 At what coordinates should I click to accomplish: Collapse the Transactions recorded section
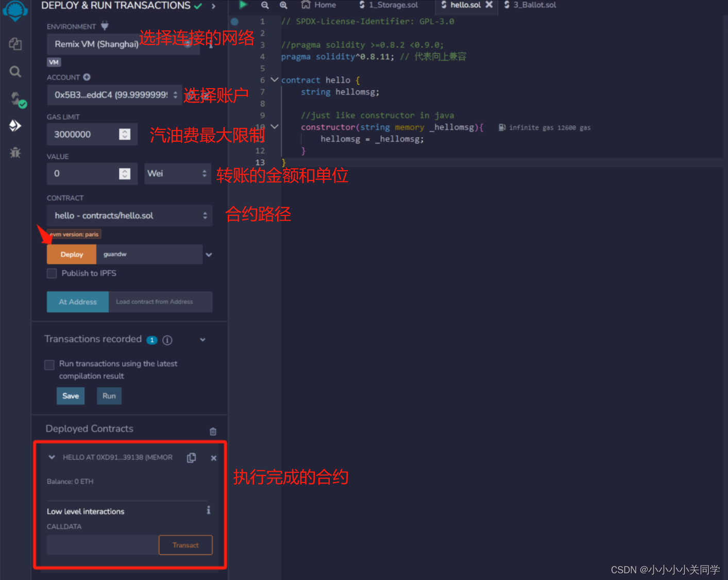[x=202, y=340]
